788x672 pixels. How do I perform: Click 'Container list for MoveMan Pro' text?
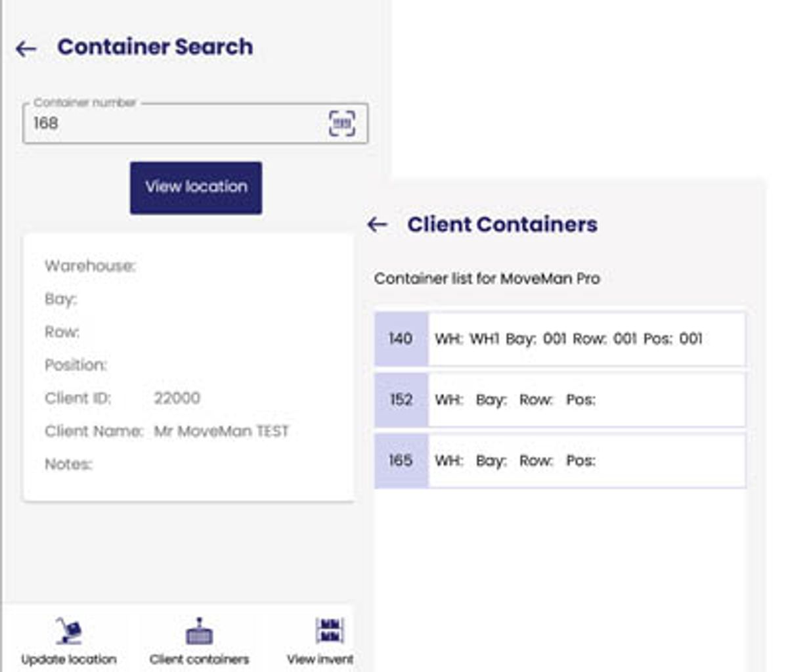click(x=487, y=279)
